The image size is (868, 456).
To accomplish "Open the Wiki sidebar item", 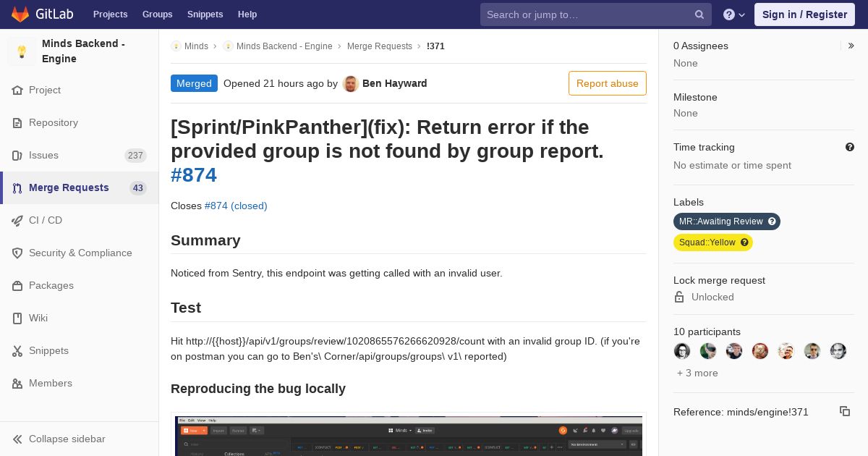I will click(80, 318).
